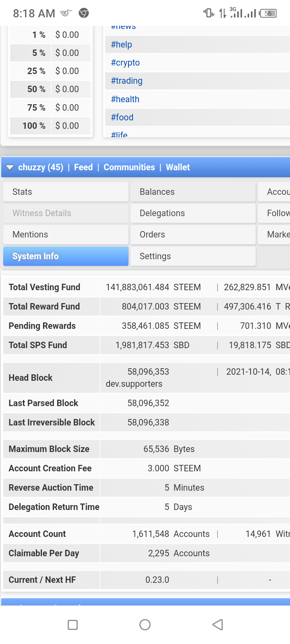Click the 1,981,817.453 SBD value
Screen dimensions: 290x644
click(152, 345)
